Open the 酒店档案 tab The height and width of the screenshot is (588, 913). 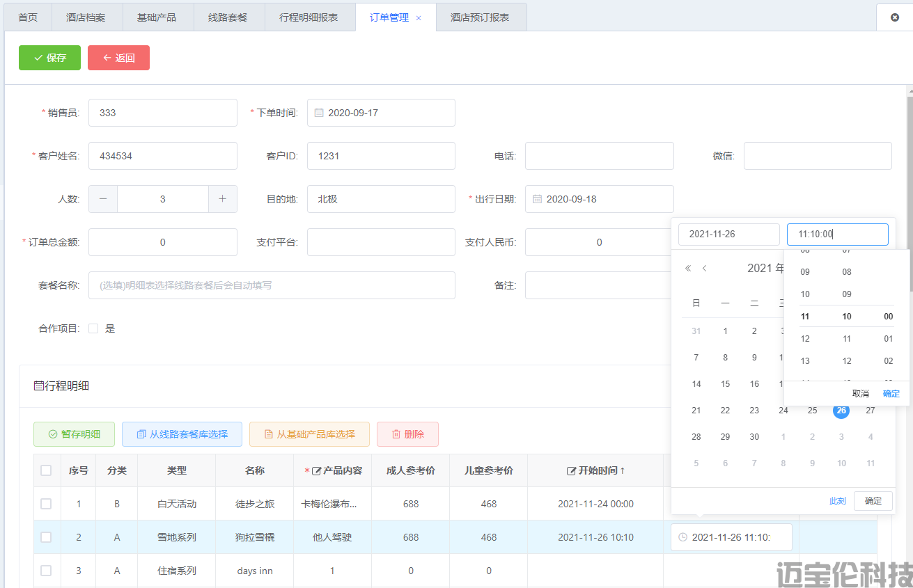coord(86,17)
